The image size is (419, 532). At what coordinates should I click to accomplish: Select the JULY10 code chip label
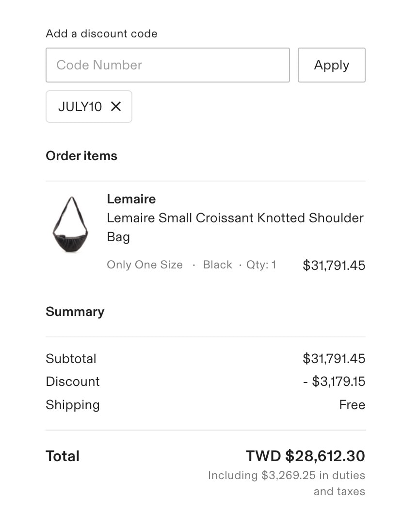tap(80, 106)
